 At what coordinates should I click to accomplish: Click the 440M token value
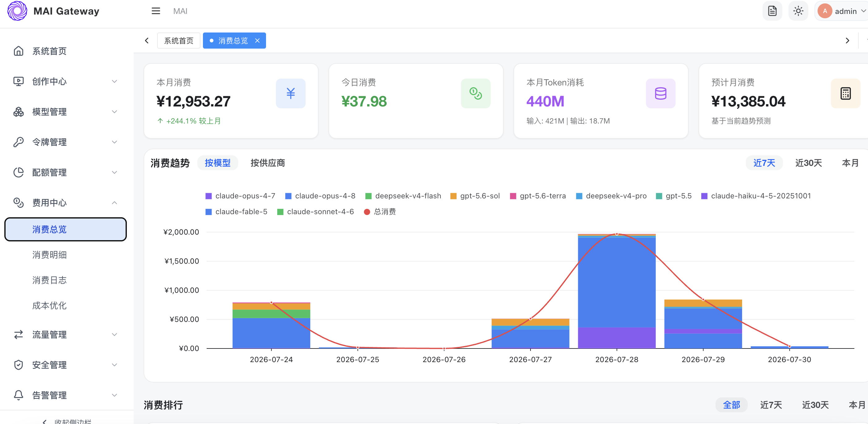[545, 101]
